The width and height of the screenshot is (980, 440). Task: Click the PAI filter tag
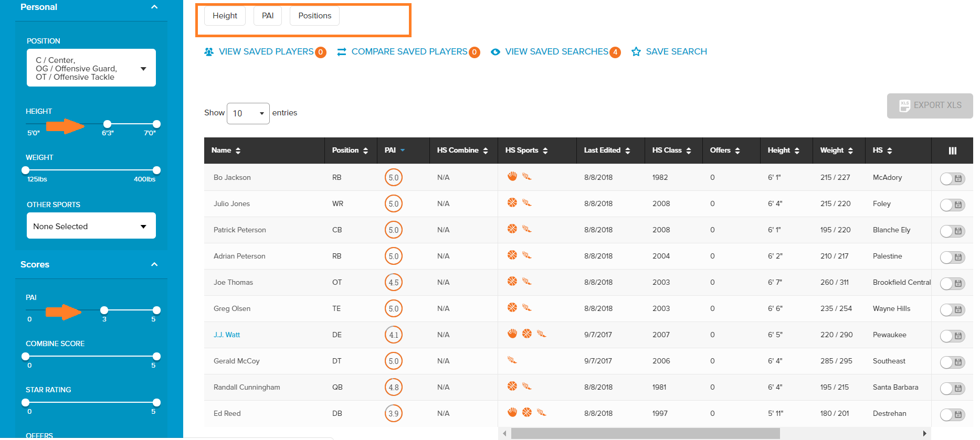tap(268, 16)
